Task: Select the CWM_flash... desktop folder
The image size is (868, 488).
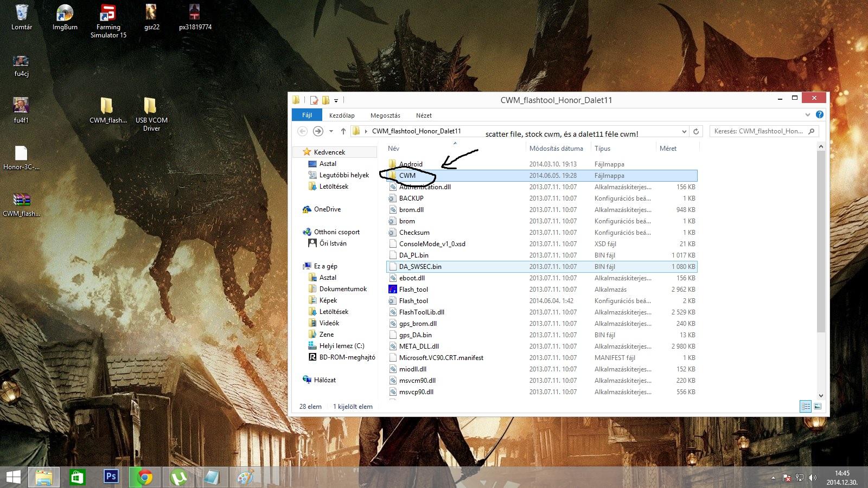Action: 108,110
